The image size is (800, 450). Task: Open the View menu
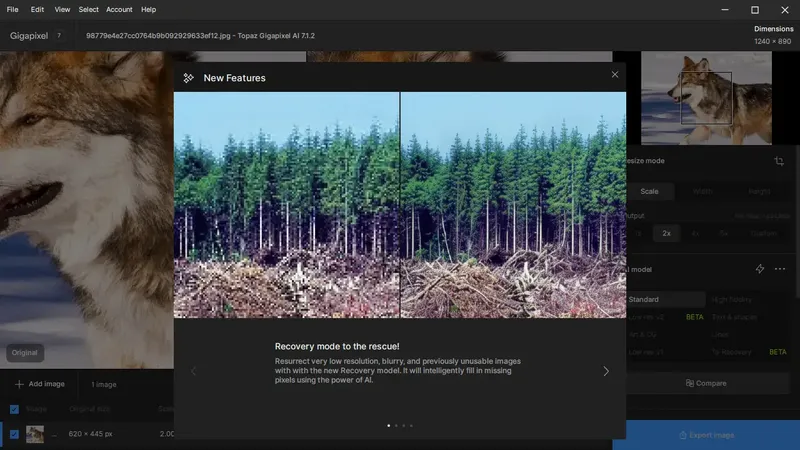point(62,10)
